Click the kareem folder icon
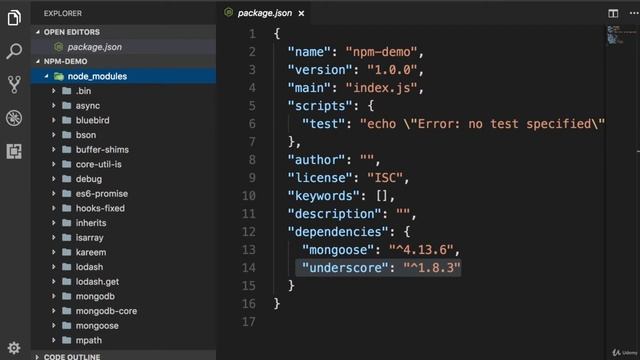 (67, 252)
